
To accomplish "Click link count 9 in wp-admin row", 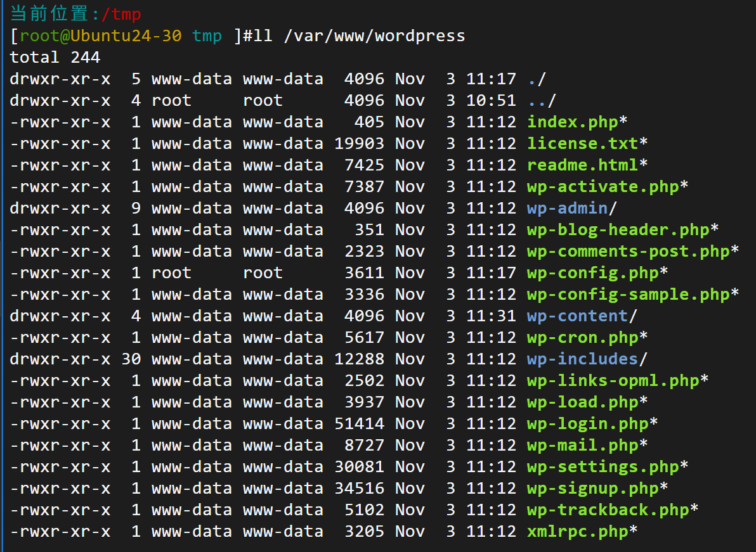I will 136,209.
